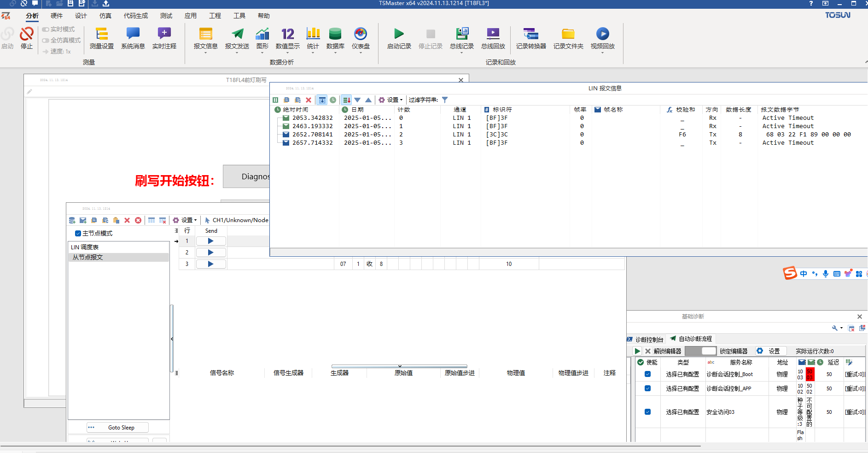Switch to the 自动诊断流程 tab

pyautogui.click(x=691, y=339)
